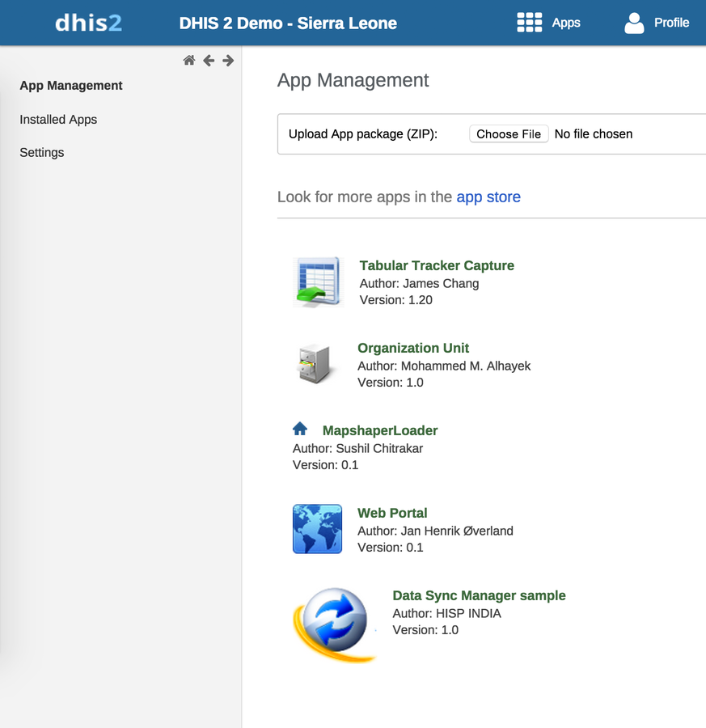Screen dimensions: 706x728
Task: Click 'Author: HISP INDIA' text
Action: [x=446, y=614]
